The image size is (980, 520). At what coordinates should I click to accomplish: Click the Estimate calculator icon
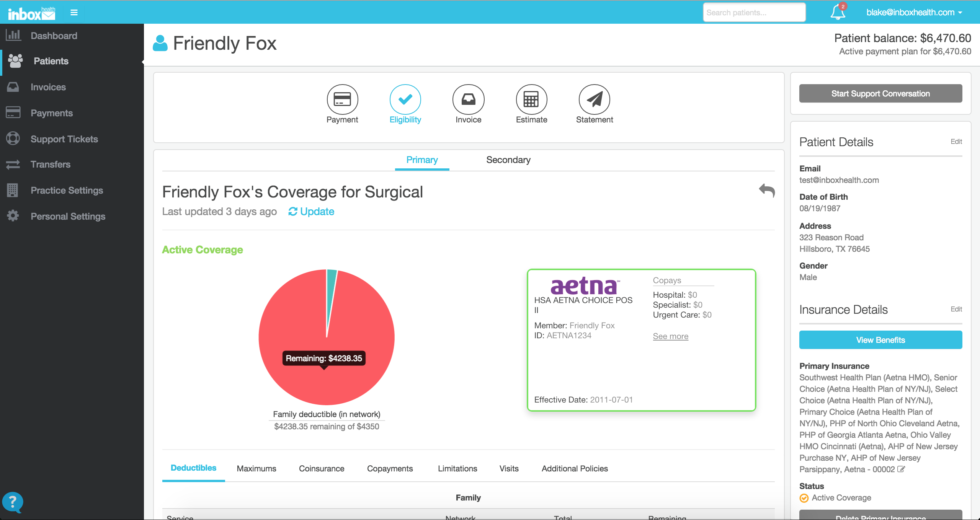click(531, 100)
